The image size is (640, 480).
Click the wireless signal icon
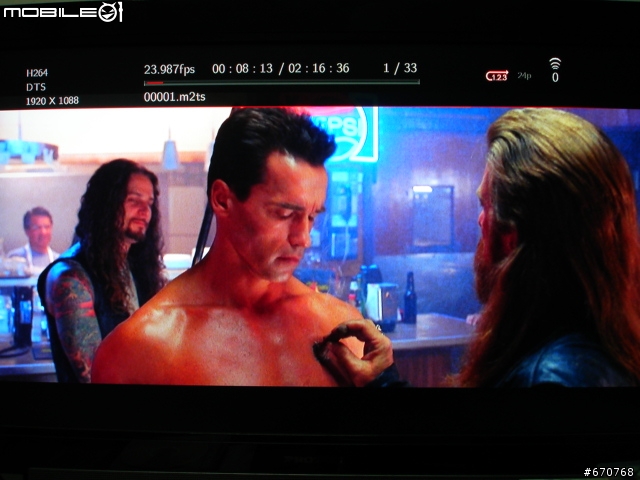click(x=555, y=64)
